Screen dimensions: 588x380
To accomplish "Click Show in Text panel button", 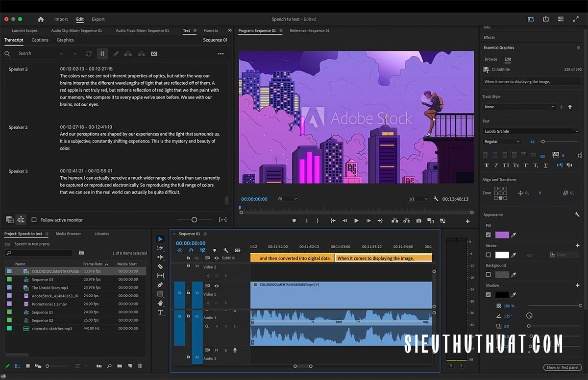I will pos(562,367).
